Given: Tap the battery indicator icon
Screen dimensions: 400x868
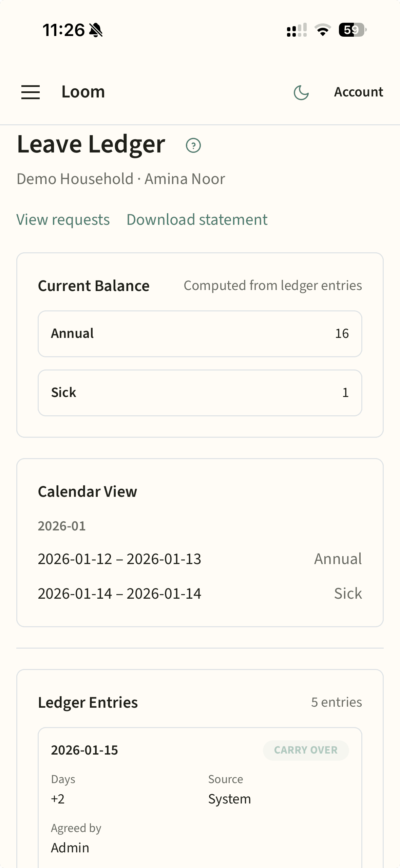Looking at the screenshot, I should click(x=352, y=30).
